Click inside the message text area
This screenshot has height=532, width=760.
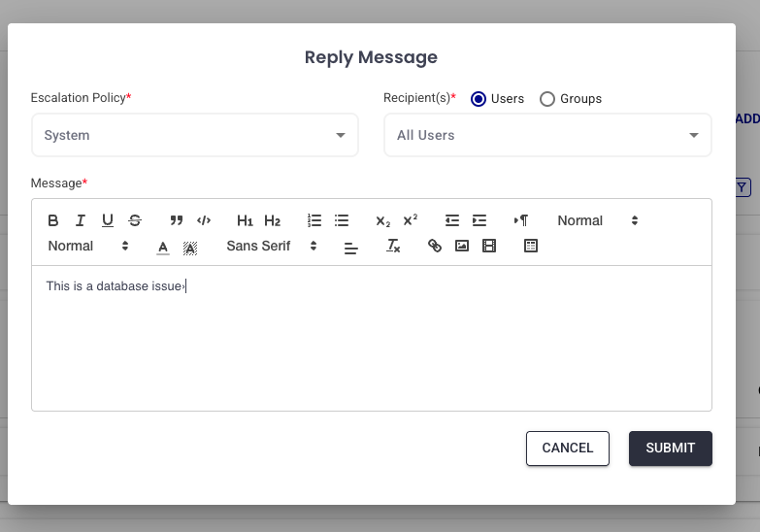[372, 339]
